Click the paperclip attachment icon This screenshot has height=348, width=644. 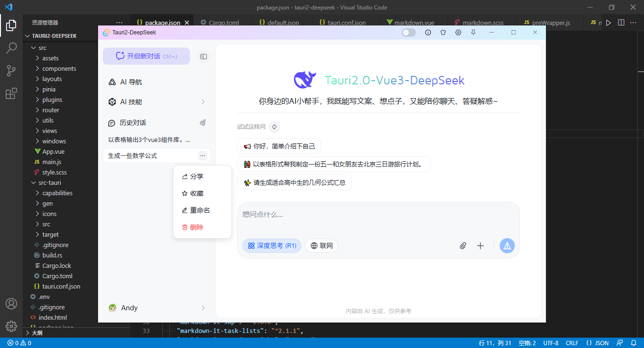pos(463,246)
